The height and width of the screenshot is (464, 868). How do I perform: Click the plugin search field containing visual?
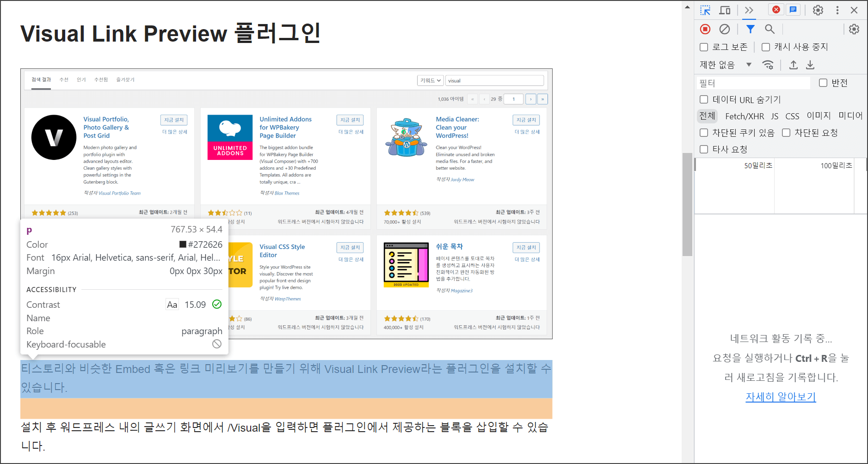point(494,80)
